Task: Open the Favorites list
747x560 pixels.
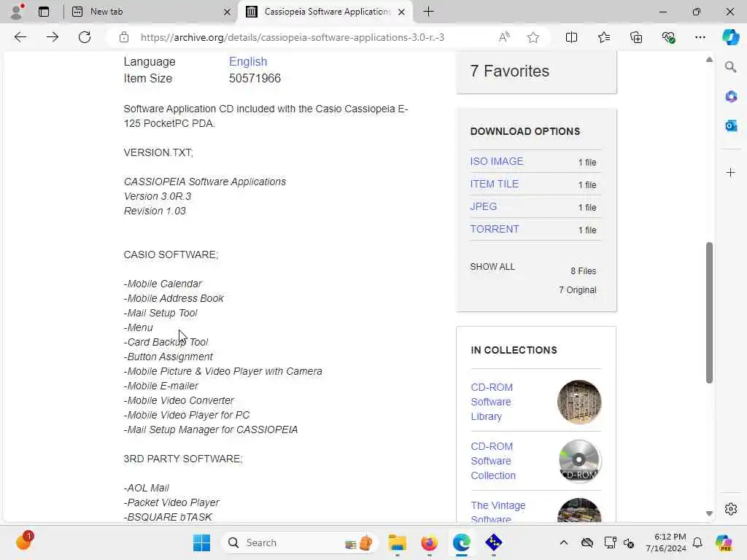Action: 603,37
